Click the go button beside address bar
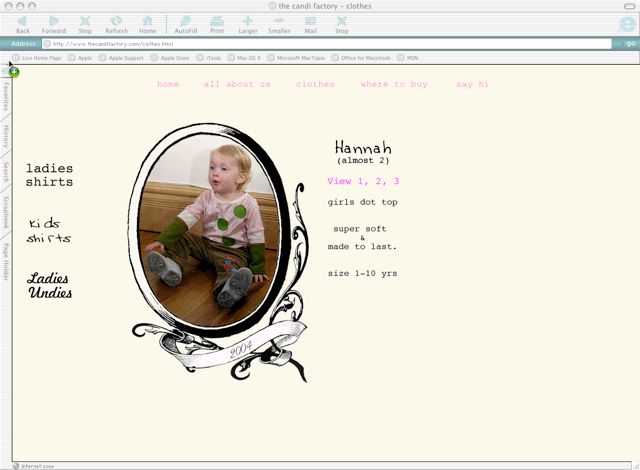 pyautogui.click(x=630, y=43)
